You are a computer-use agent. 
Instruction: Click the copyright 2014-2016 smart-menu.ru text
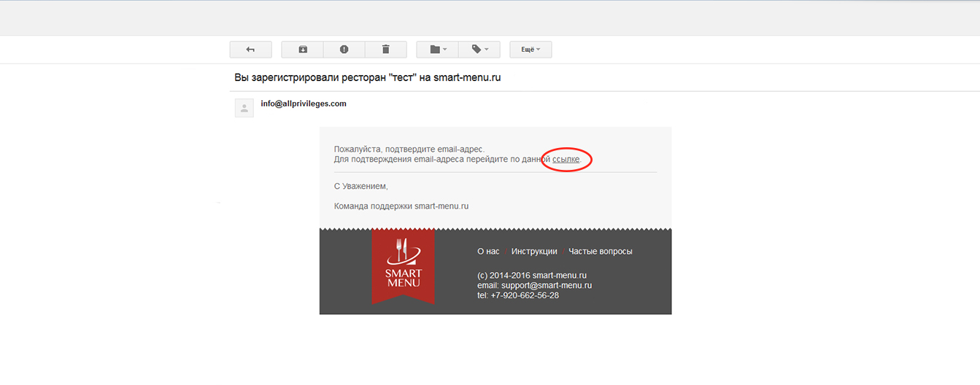coord(532,276)
